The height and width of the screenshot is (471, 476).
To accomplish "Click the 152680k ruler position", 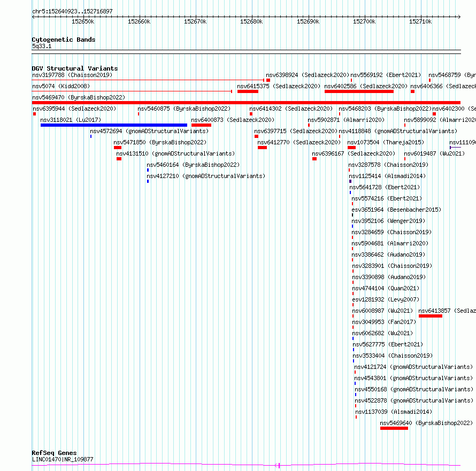I will 251,21.
